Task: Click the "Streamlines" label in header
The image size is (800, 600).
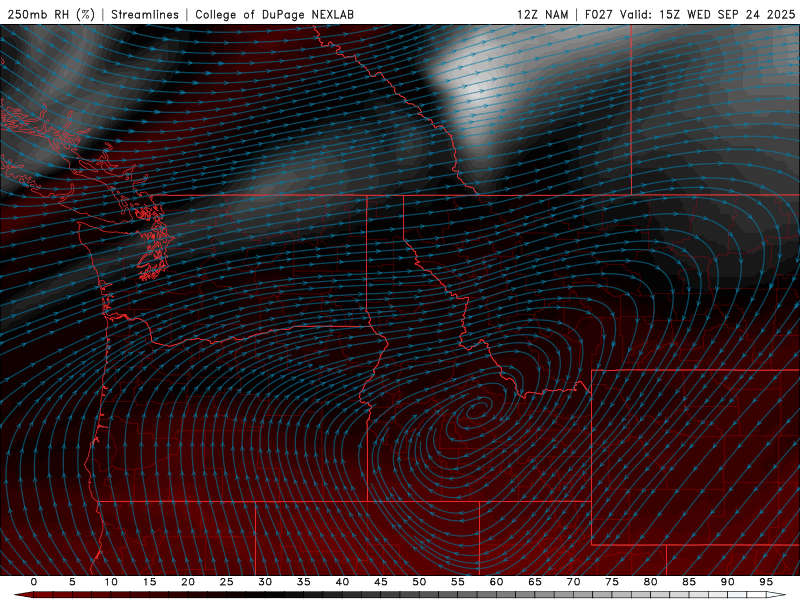Action: point(145,14)
